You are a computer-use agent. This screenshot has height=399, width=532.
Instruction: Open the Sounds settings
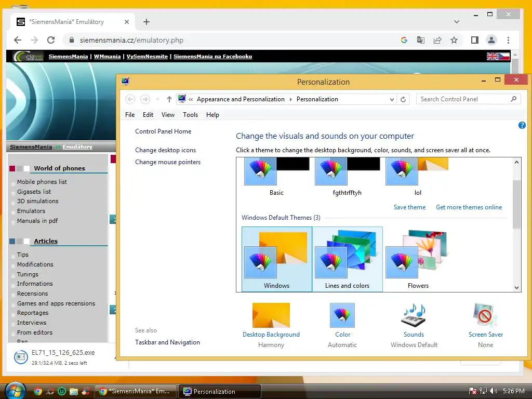point(414,325)
